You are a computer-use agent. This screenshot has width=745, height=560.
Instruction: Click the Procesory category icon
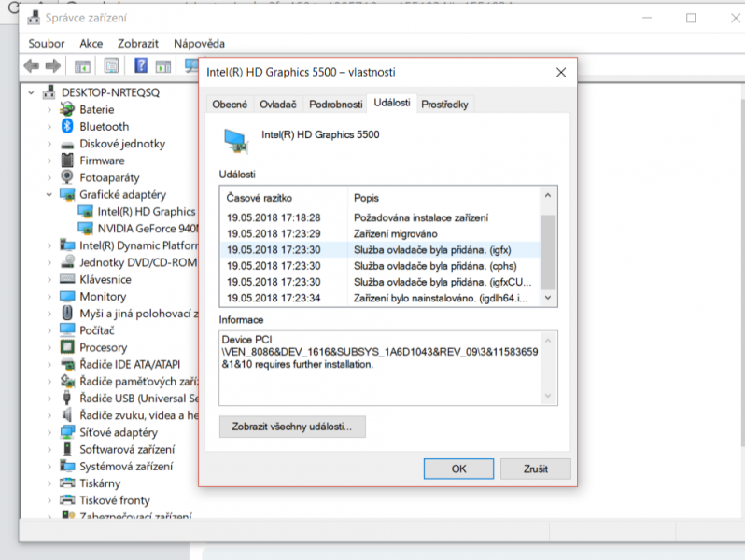pyautogui.click(x=67, y=347)
